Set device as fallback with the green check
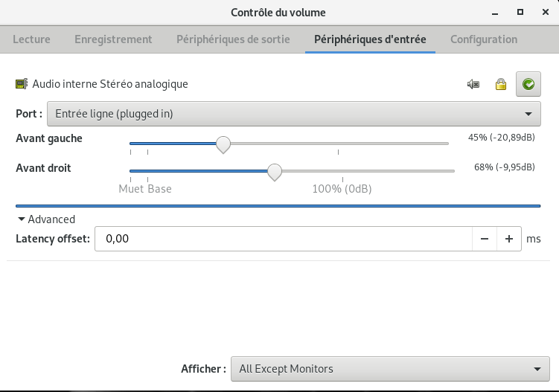Image resolution: width=559 pixels, height=392 pixels. pos(528,84)
